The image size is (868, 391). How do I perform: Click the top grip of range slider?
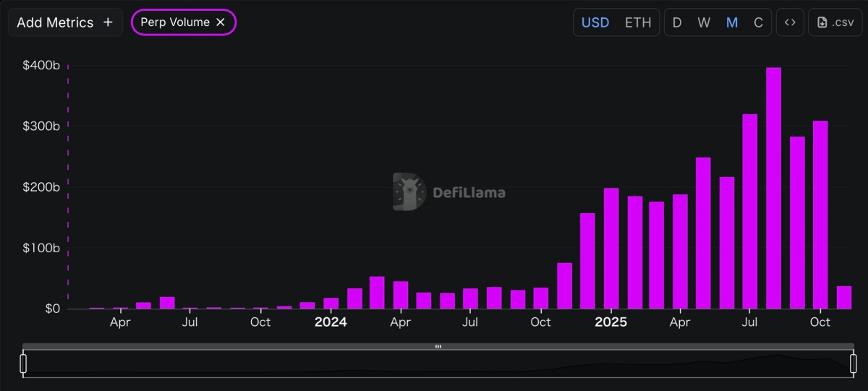click(x=438, y=347)
